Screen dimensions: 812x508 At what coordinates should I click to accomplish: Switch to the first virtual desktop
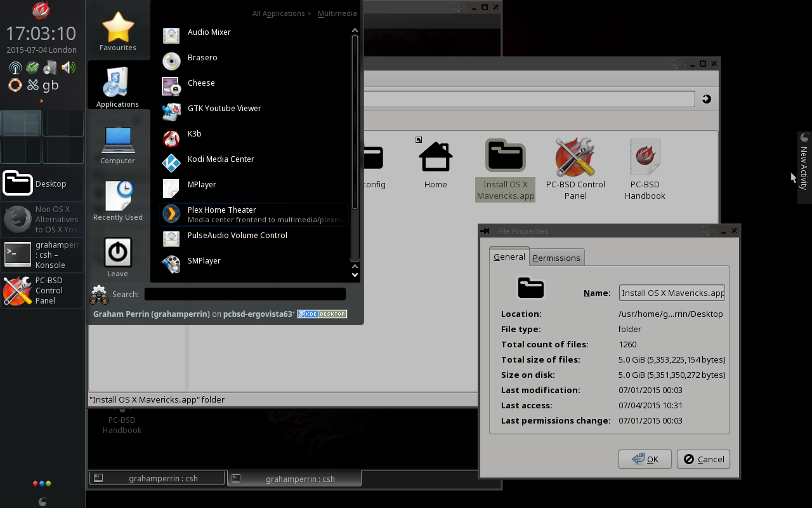click(21, 123)
